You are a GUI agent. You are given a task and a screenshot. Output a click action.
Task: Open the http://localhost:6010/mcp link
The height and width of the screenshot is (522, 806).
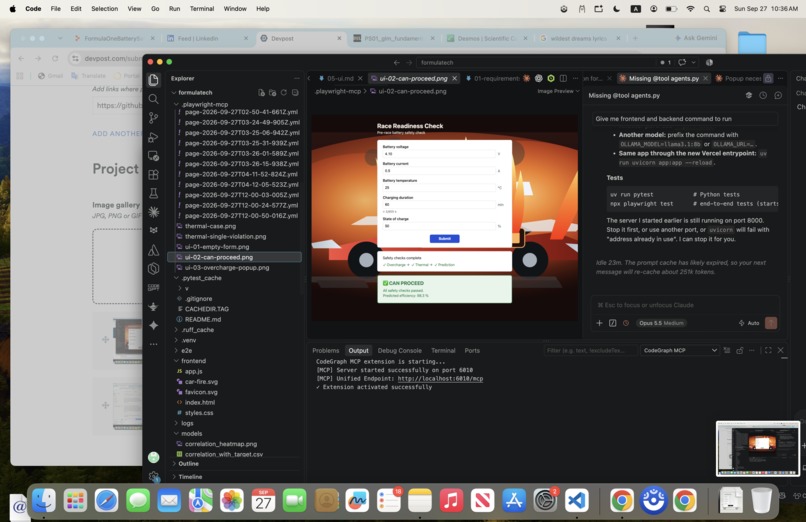(x=440, y=379)
